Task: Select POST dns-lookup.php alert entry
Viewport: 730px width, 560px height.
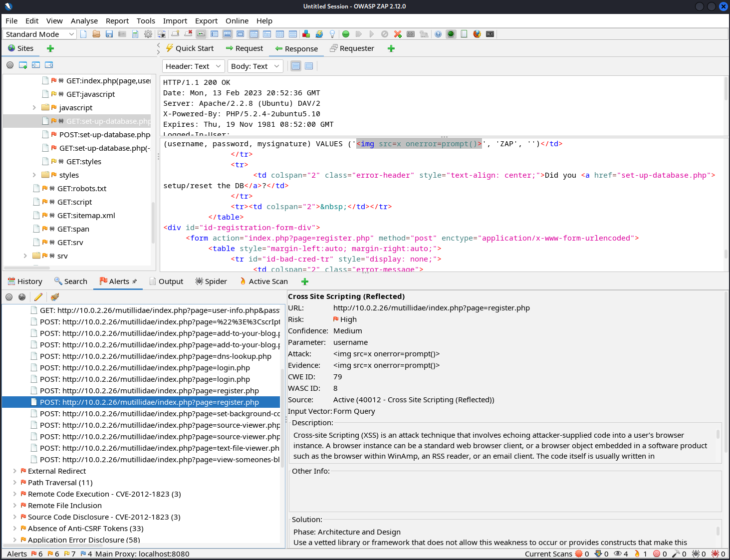Action: 155,356
